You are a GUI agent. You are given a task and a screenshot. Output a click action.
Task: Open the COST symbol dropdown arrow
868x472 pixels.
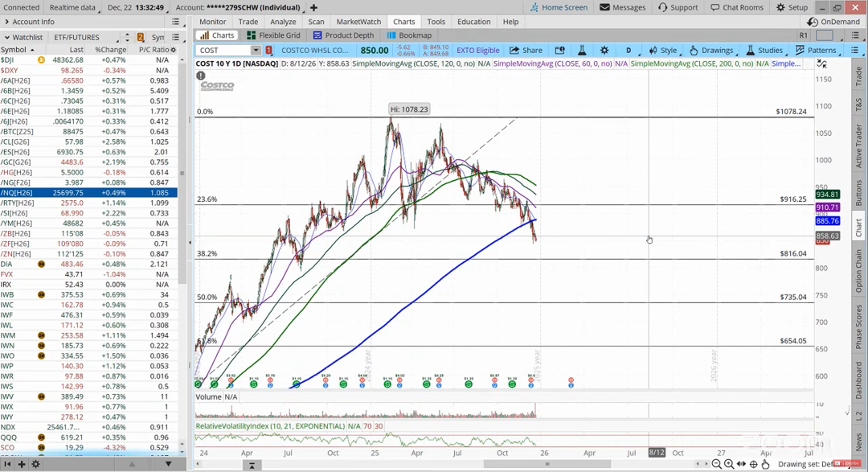256,50
